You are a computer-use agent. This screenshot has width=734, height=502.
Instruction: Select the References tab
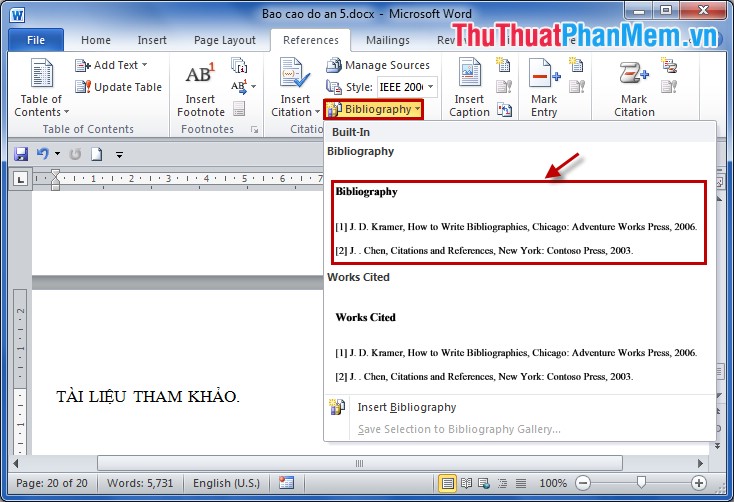click(311, 40)
